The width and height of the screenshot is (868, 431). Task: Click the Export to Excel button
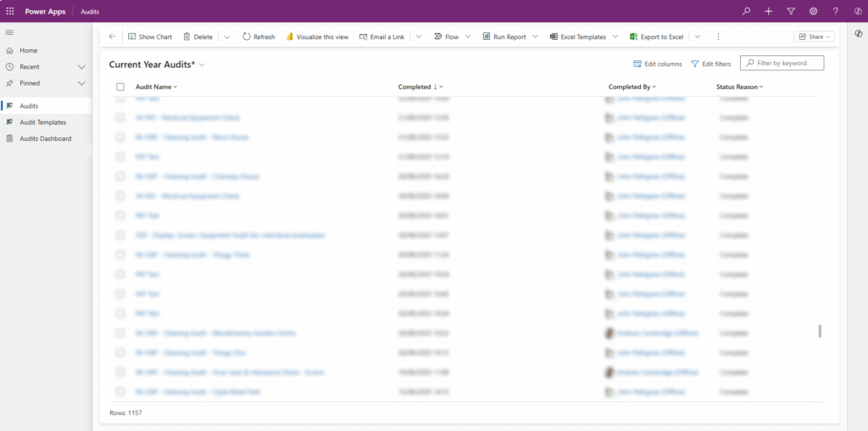click(x=657, y=36)
